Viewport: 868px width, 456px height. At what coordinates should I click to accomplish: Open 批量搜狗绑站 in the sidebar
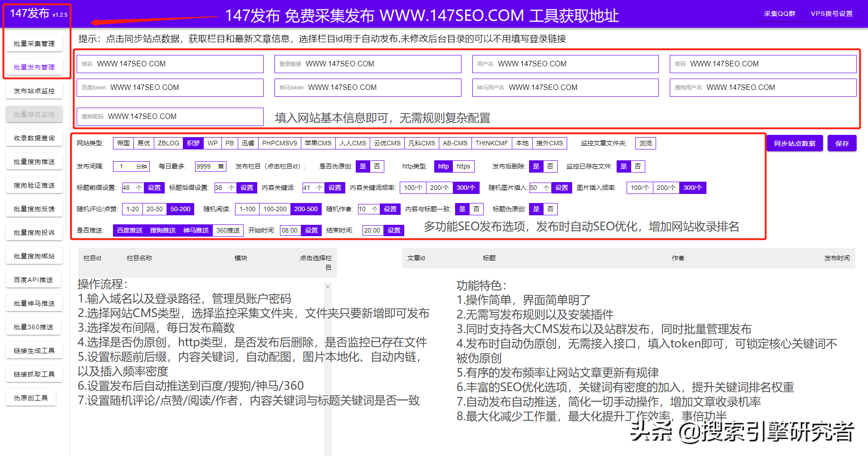34,256
